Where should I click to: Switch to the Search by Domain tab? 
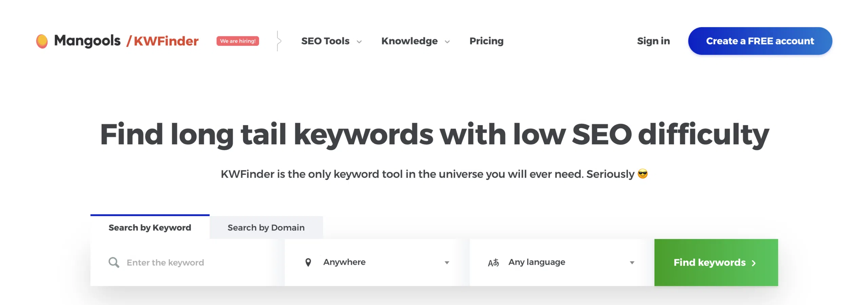(x=266, y=227)
